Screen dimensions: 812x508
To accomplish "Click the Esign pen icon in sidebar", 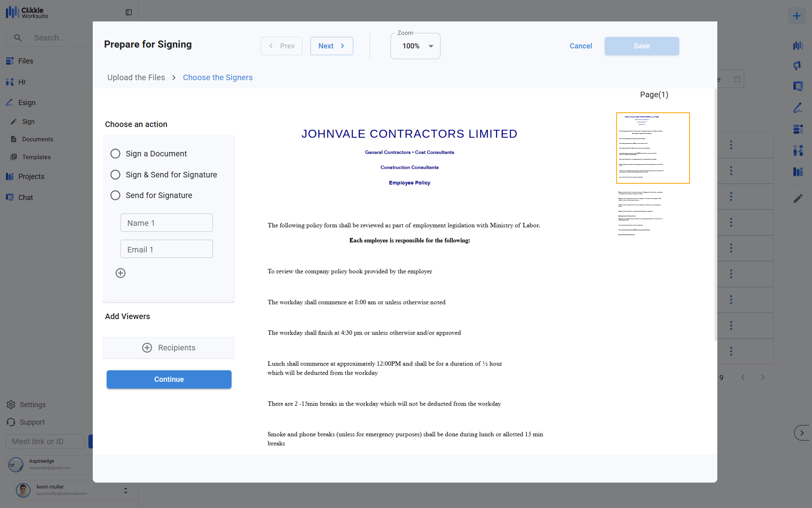I will click(10, 102).
